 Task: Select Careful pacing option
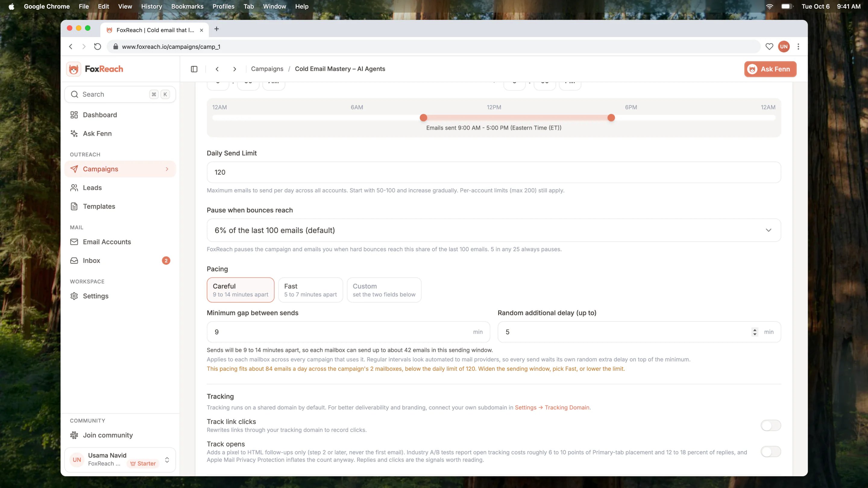pos(240,290)
